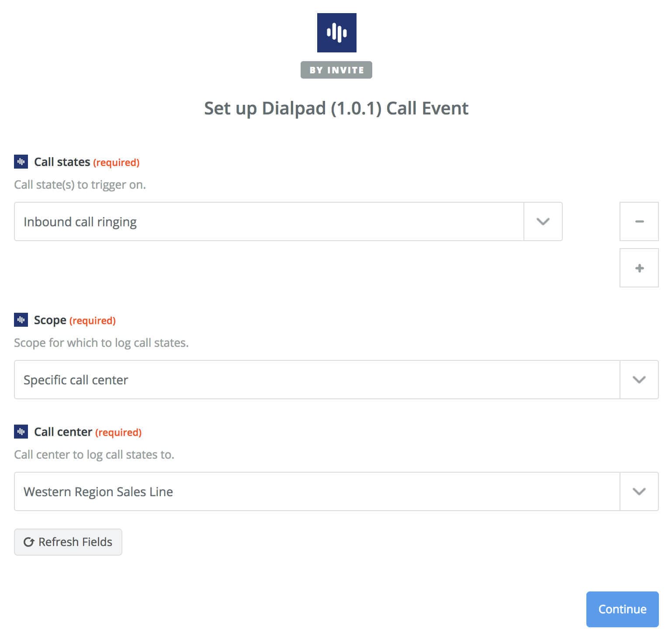Click the required label next to Call states
This screenshot has width=672, height=643.
point(116,162)
